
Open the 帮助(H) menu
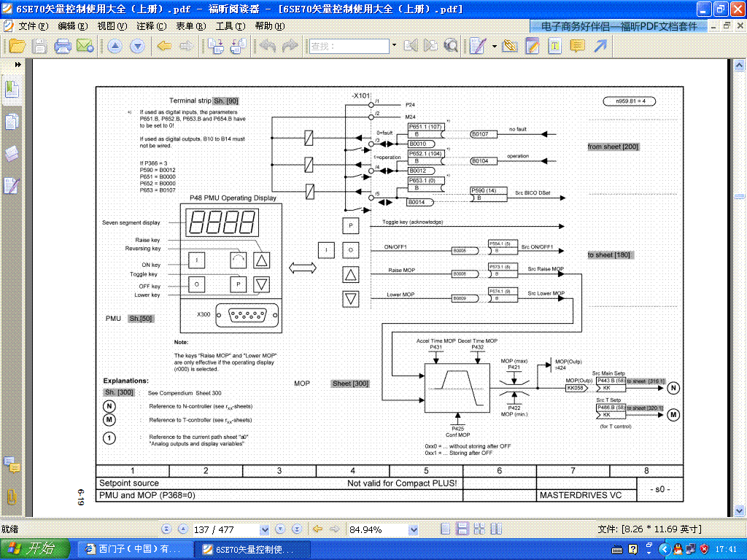(270, 26)
